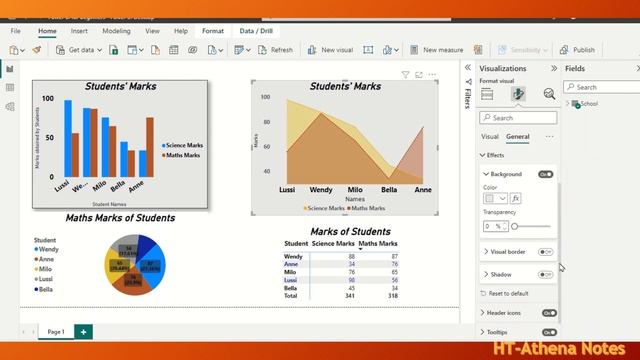This screenshot has width=640, height=360.
Task: Click the Format painter brush icon
Action: [37, 50]
